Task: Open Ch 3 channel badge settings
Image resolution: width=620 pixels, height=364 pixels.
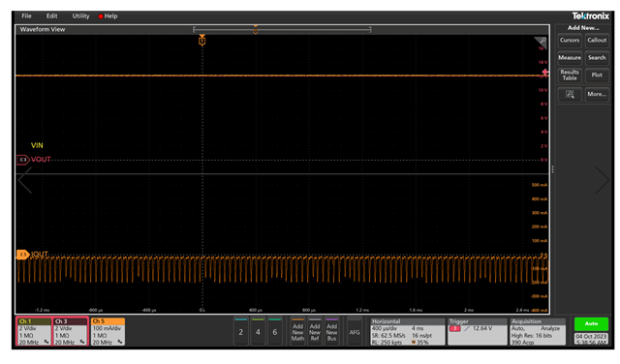Action: point(71,332)
